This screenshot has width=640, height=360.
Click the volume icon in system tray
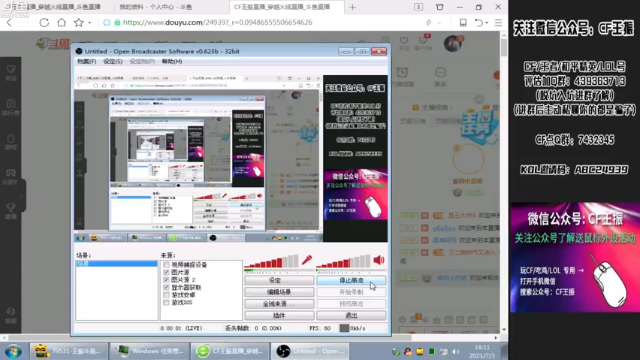coord(456,351)
